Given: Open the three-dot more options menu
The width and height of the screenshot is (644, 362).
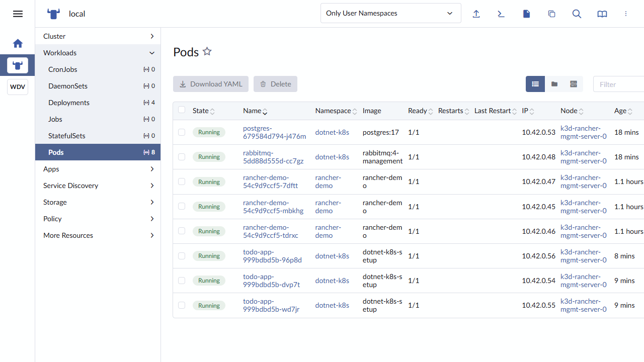Looking at the screenshot, I should pyautogui.click(x=626, y=14).
